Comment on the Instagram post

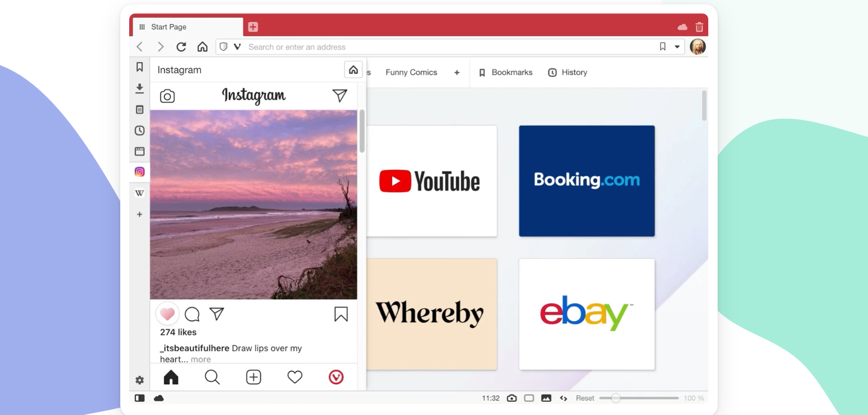tap(192, 314)
